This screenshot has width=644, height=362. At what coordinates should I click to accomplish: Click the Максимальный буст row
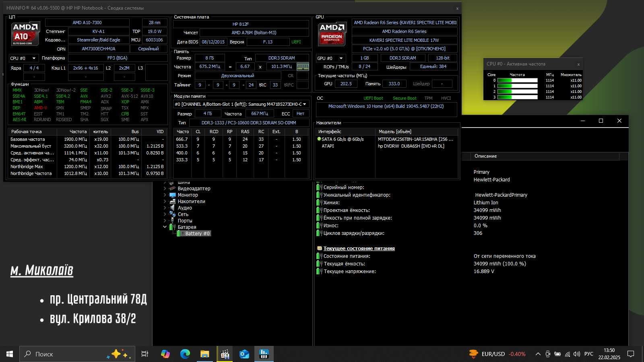tap(87, 146)
